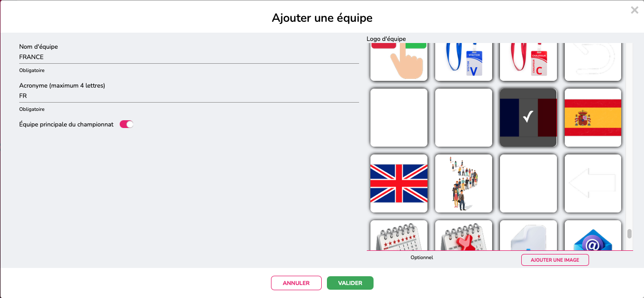The image size is (644, 298).
Task: Choose the United Kingdom flag logo
Action: [399, 183]
